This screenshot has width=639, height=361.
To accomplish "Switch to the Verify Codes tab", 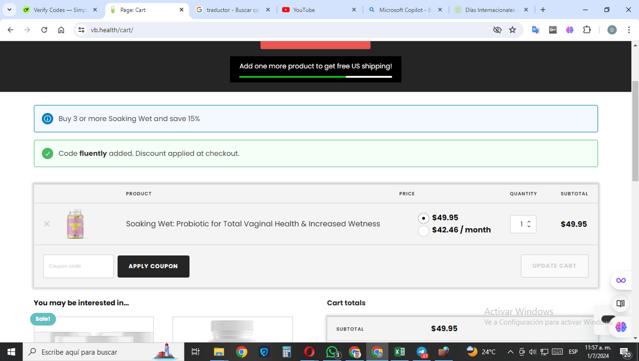I will pyautogui.click(x=59, y=10).
